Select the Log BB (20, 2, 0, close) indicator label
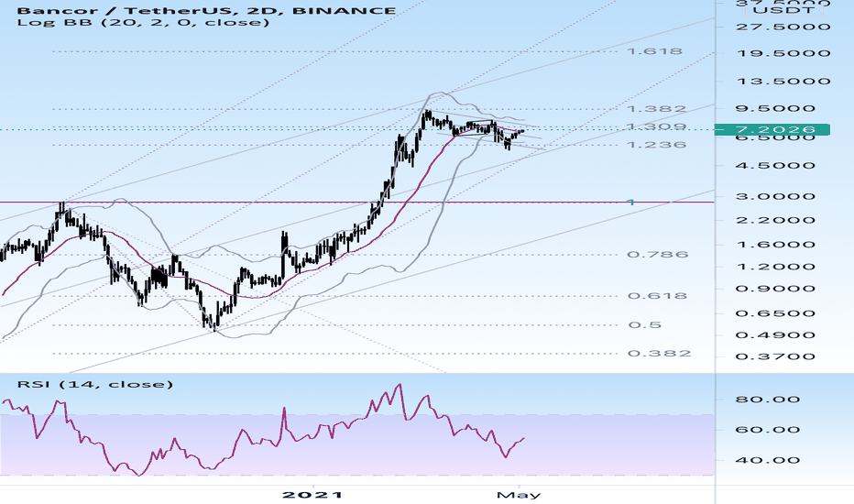The width and height of the screenshot is (854, 504). click(143, 22)
